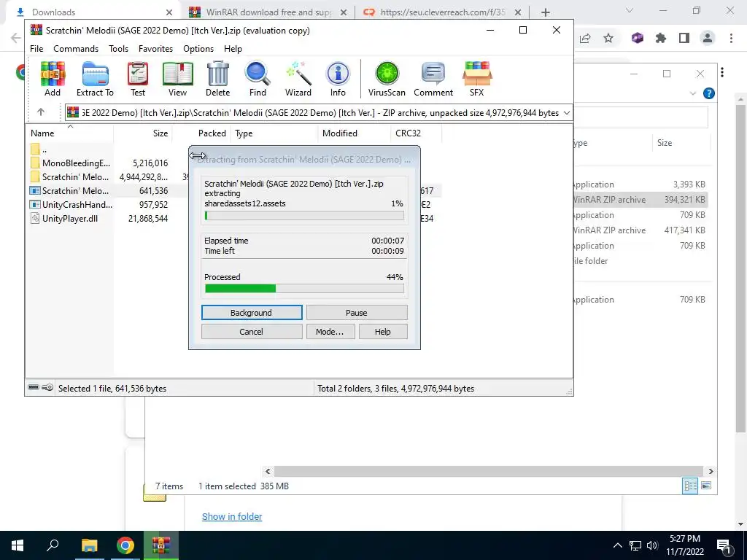Switch to the WinRAR download tab
The width and height of the screenshot is (747, 560).
tap(268, 12)
